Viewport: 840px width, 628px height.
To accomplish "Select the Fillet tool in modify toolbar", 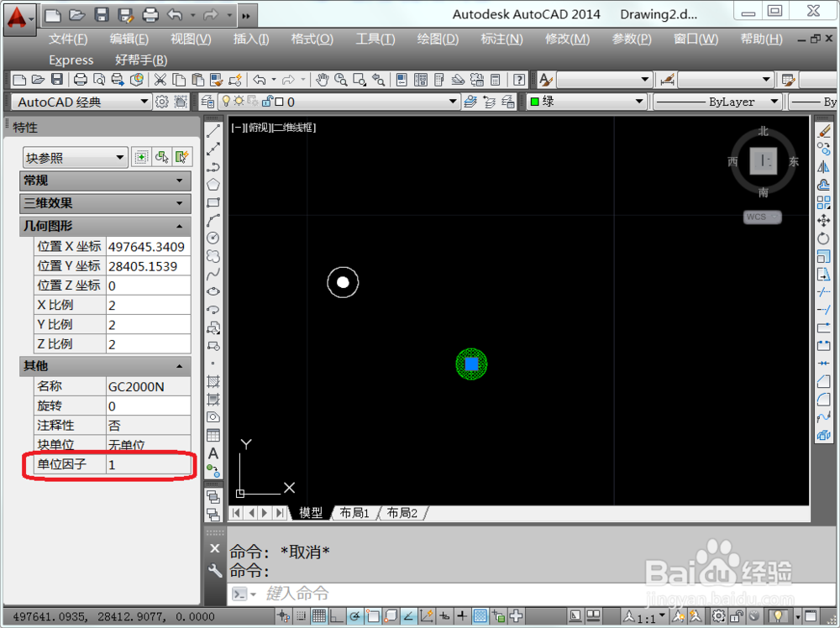I will coord(824,400).
